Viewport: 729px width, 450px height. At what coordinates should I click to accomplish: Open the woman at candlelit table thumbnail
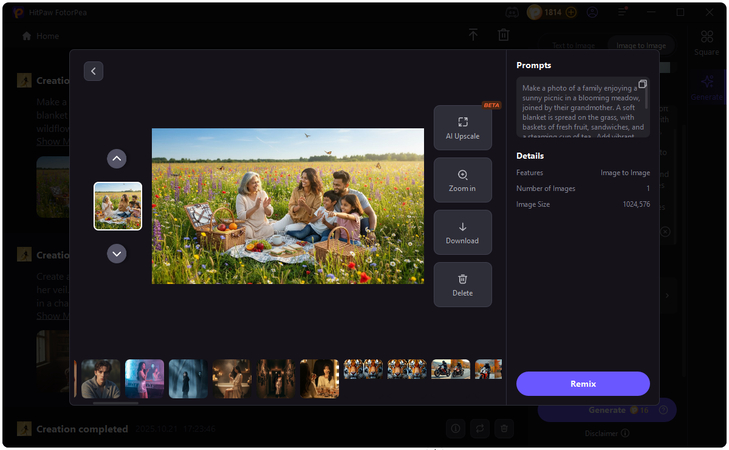coord(232,379)
